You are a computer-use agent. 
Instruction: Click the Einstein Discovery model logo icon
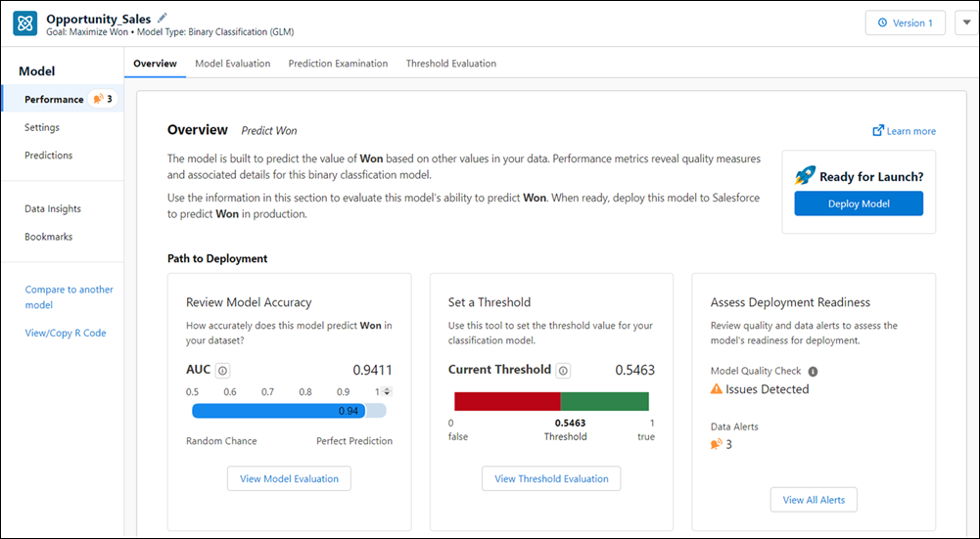[x=25, y=23]
